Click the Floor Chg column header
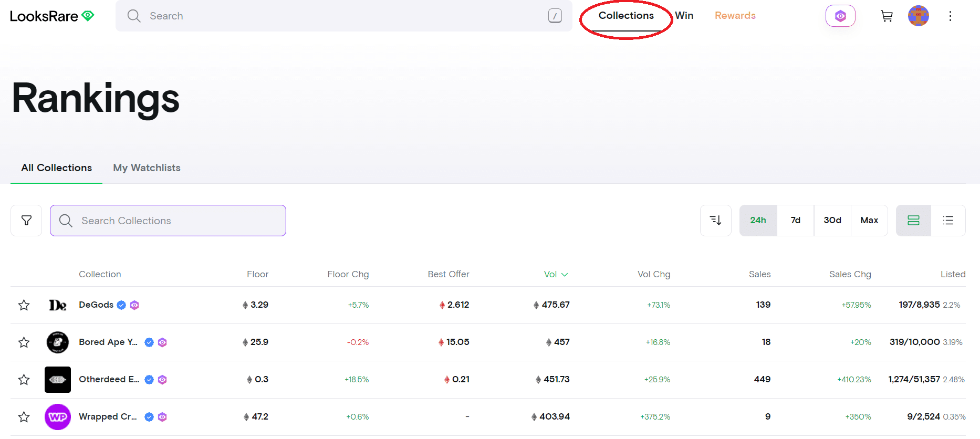Viewport: 980px width, 439px height. tap(348, 274)
